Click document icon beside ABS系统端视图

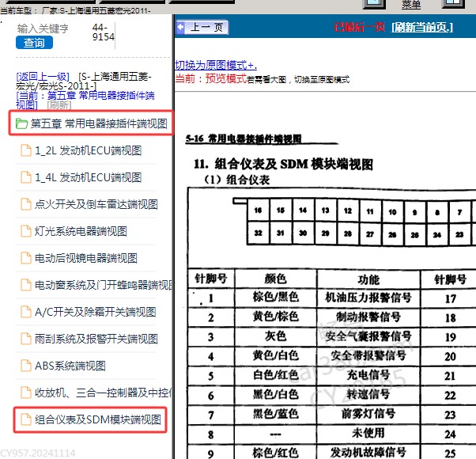click(26, 366)
